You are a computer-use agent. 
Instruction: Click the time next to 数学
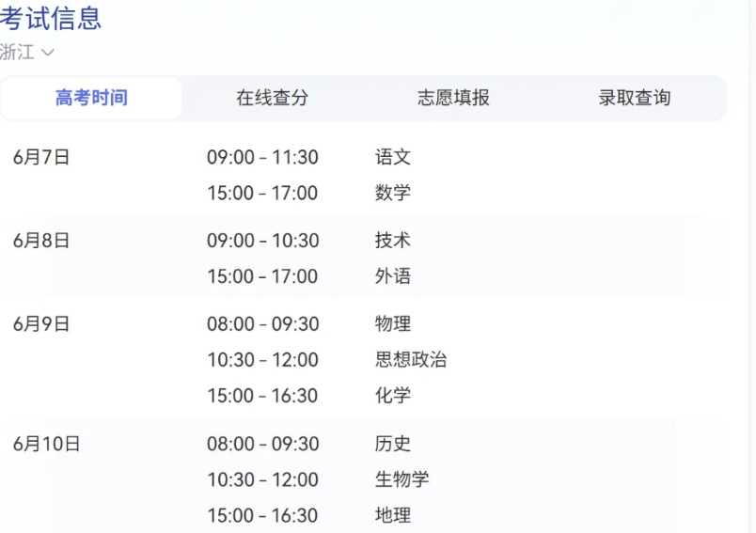pyautogui.click(x=262, y=193)
